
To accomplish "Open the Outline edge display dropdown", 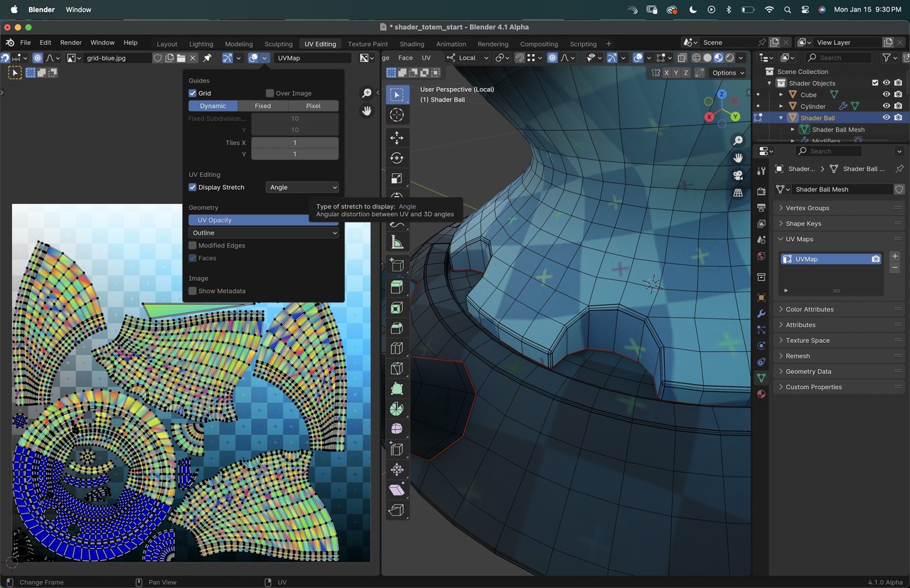I will coord(263,232).
